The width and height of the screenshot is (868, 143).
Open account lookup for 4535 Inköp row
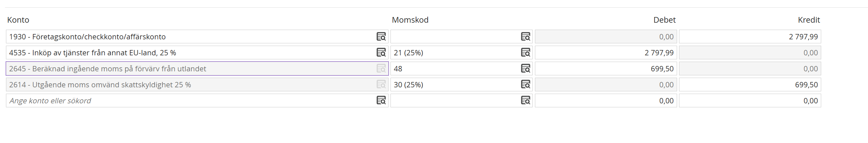pos(381,52)
